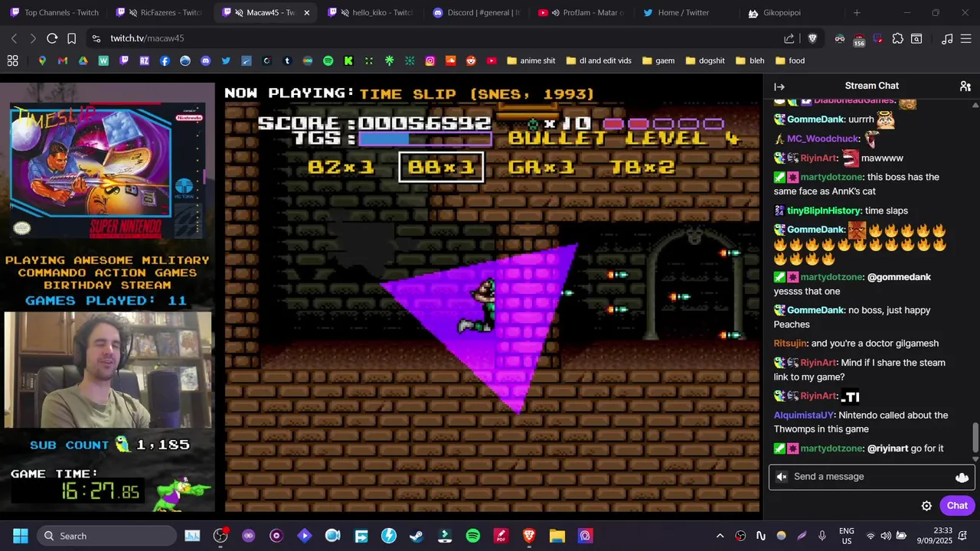Screen dimensions: 980x551
Task: Open the Twitch bookmark icon
Action: [124, 60]
